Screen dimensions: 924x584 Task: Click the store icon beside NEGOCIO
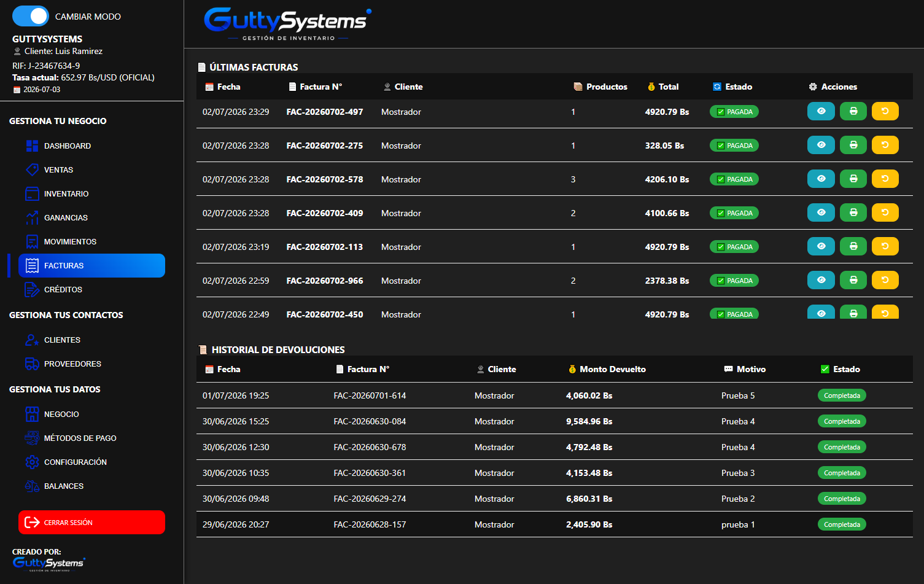32,415
